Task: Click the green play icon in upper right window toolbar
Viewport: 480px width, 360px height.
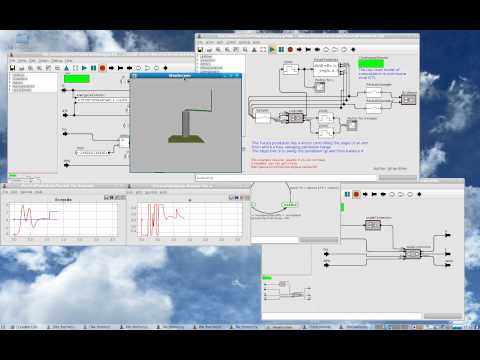Action: [272, 50]
